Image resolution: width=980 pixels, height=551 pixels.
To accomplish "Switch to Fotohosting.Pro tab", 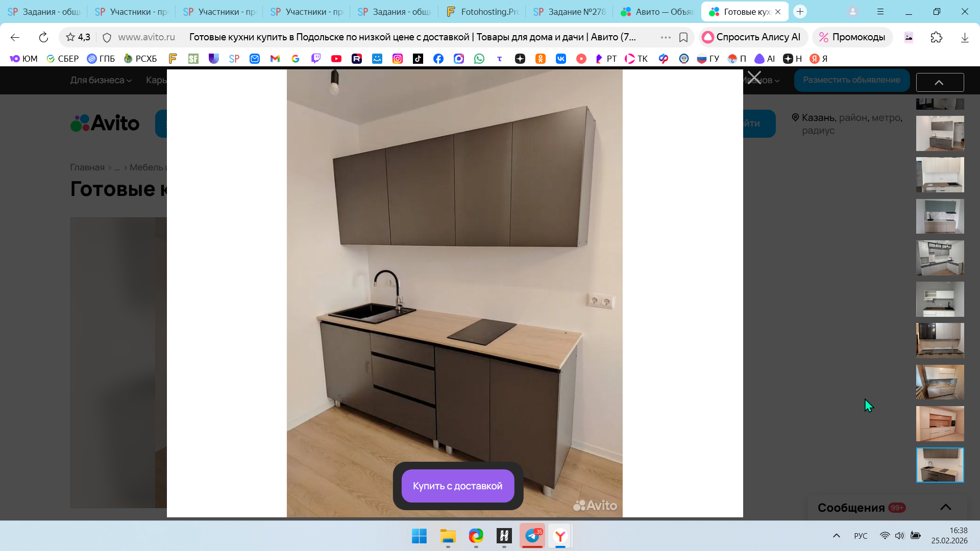I will click(x=482, y=12).
